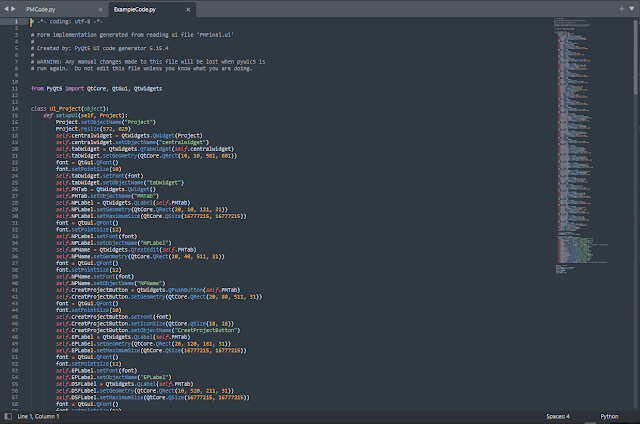Close the ExampleCode.py tab

(x=188, y=9)
